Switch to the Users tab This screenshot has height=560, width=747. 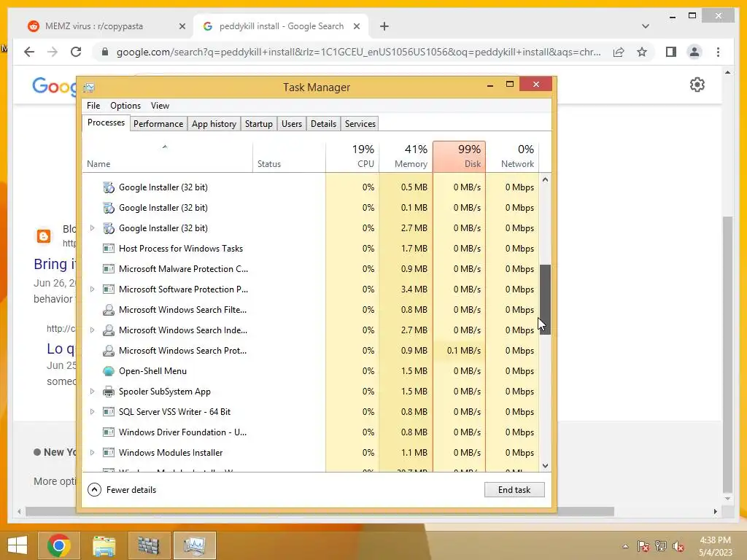pos(292,124)
